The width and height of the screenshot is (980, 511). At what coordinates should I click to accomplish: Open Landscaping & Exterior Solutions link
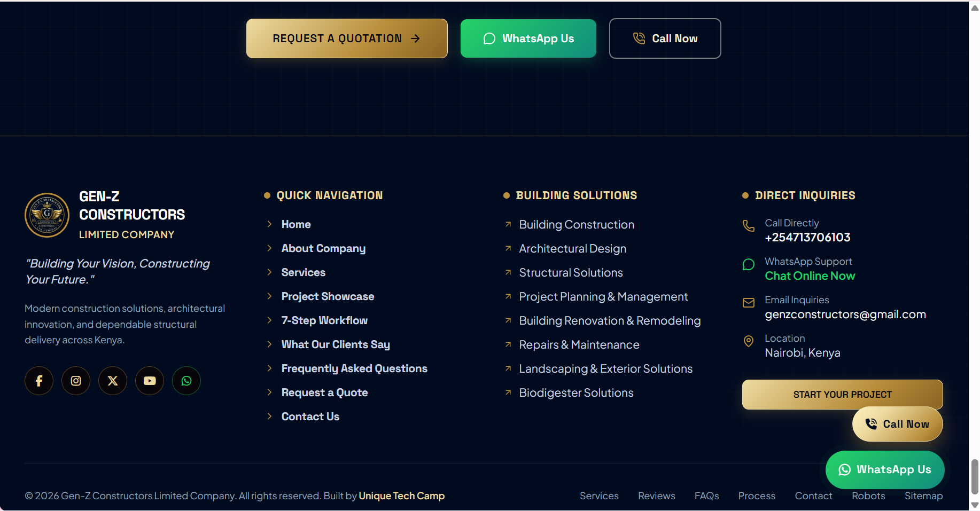click(x=605, y=368)
